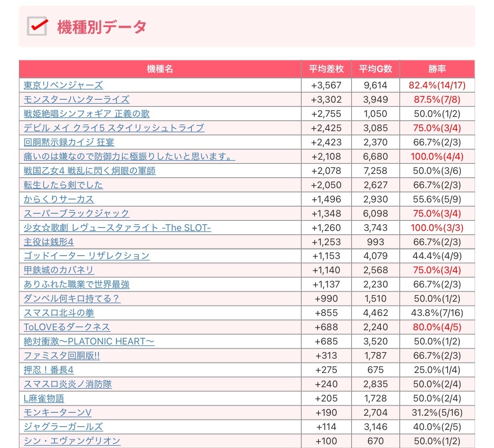Image resolution: width=494 pixels, height=448 pixels.
Task: Select the 55.6%(5/9) win rate cell
Action: point(437,199)
